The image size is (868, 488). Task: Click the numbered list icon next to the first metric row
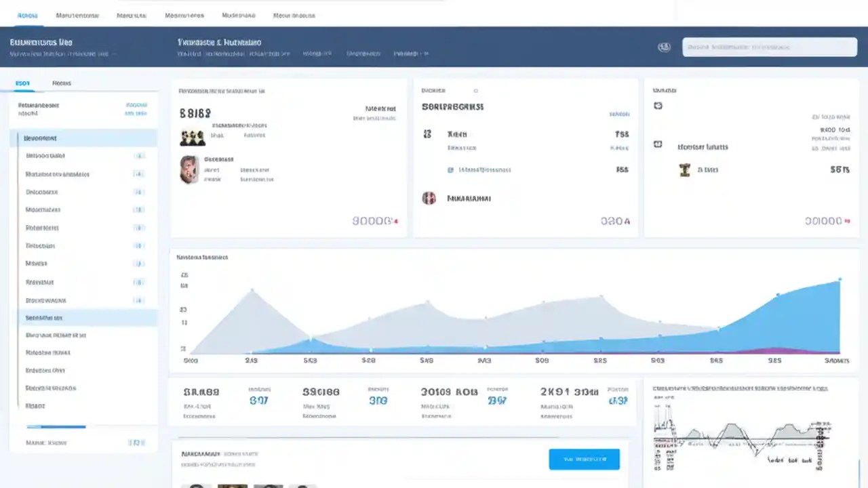point(427,134)
